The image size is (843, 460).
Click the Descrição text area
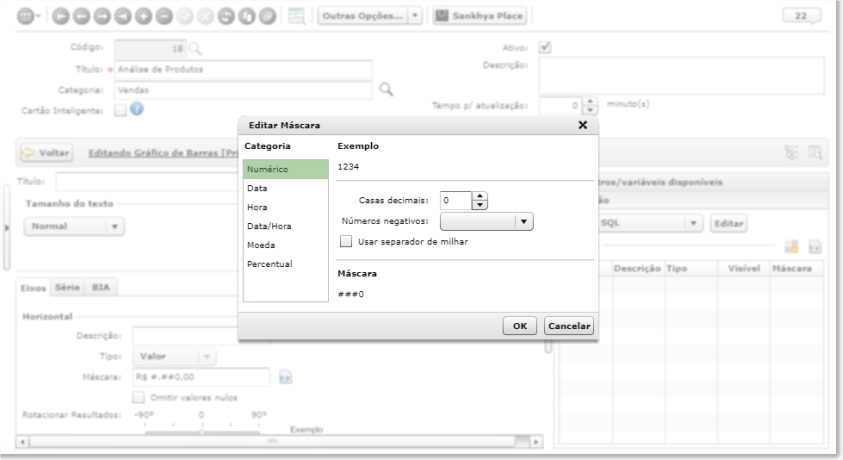coord(681,76)
